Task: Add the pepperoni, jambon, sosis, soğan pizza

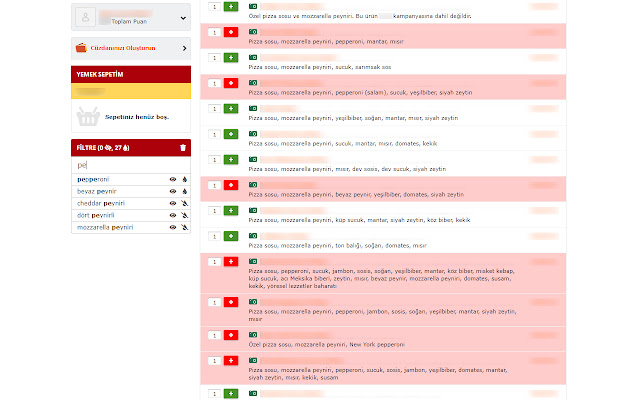Action: (231, 302)
